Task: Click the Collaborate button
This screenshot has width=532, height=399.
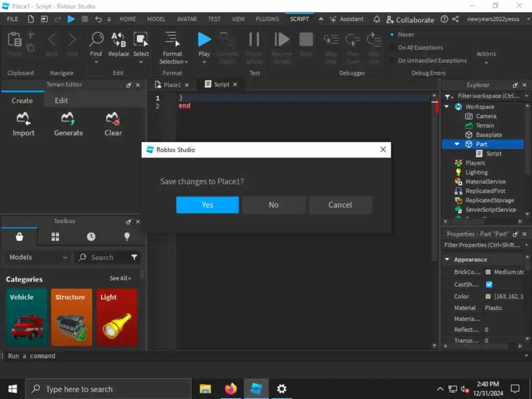Action: 410,20
